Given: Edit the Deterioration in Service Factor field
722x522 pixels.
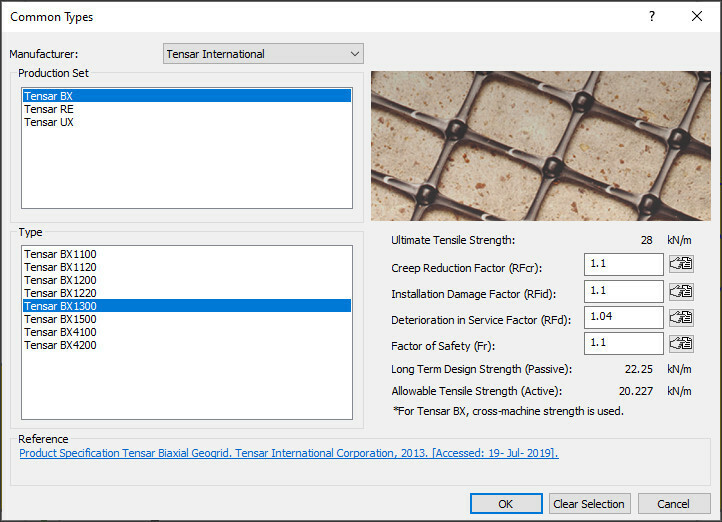Looking at the screenshot, I should click(x=623, y=317).
